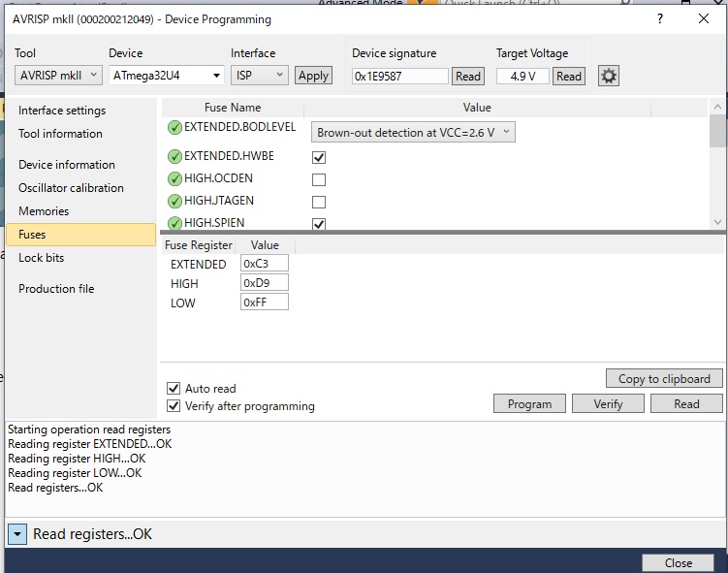
Task: Open the Tool dropdown showing AVRISP mkII
Action: [58, 76]
